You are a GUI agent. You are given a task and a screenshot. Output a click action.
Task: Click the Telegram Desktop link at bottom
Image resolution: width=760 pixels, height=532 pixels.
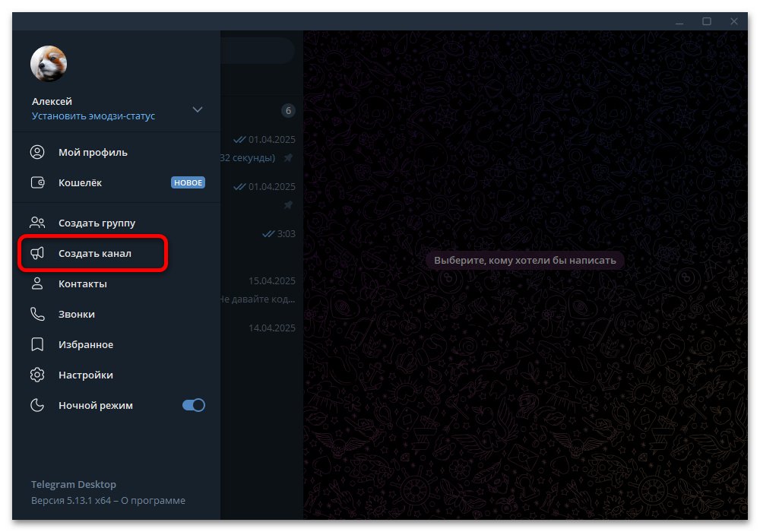tap(74, 485)
